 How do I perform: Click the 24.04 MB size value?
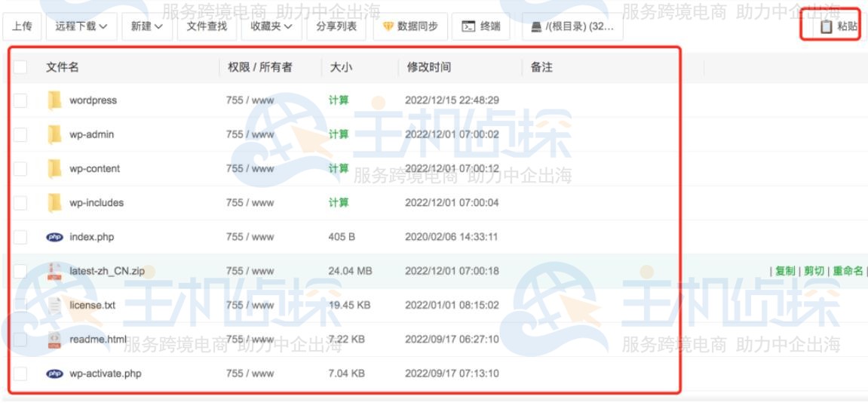coord(350,271)
